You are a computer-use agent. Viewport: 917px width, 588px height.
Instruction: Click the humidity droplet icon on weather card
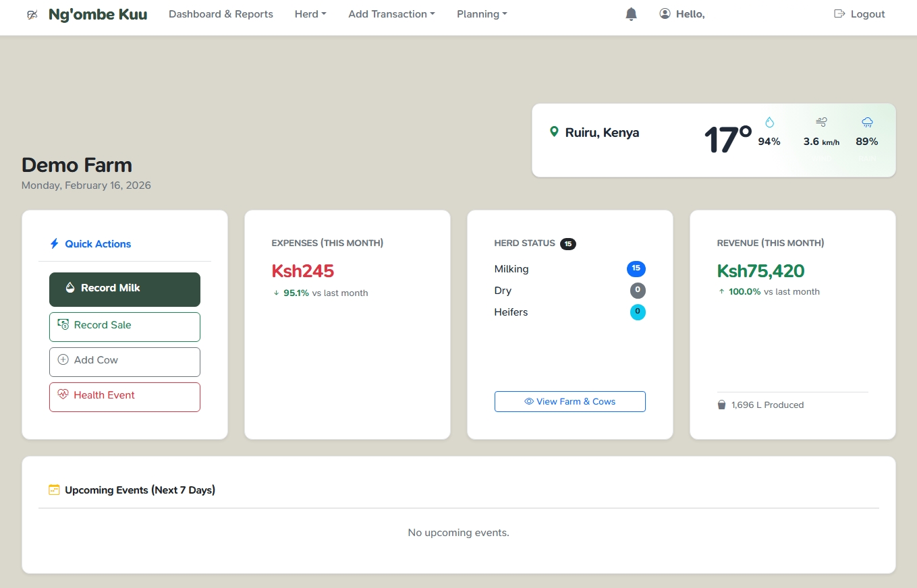pyautogui.click(x=769, y=122)
